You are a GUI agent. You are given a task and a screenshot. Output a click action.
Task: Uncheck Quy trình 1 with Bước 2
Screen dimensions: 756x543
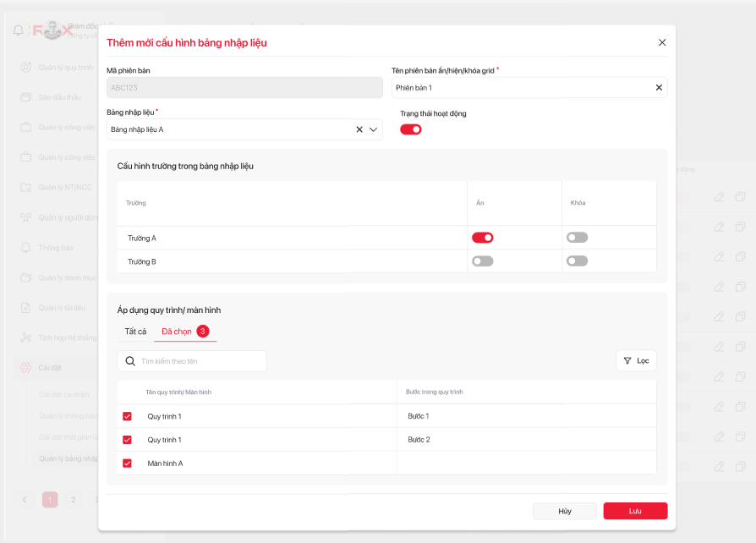coord(128,440)
